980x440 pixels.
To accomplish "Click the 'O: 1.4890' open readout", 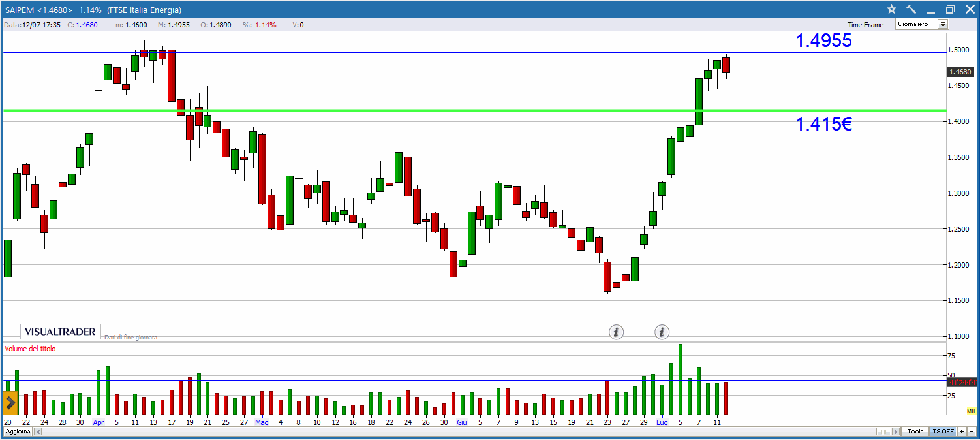I will pos(215,25).
